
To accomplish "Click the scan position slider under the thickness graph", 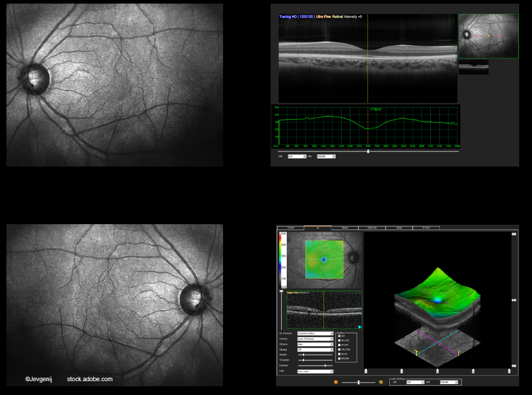I will tap(368, 152).
